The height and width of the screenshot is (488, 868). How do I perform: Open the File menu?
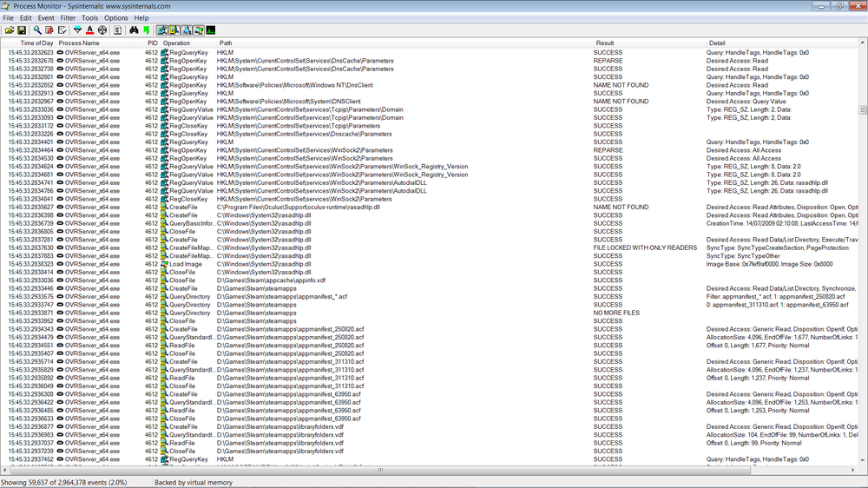coord(9,17)
